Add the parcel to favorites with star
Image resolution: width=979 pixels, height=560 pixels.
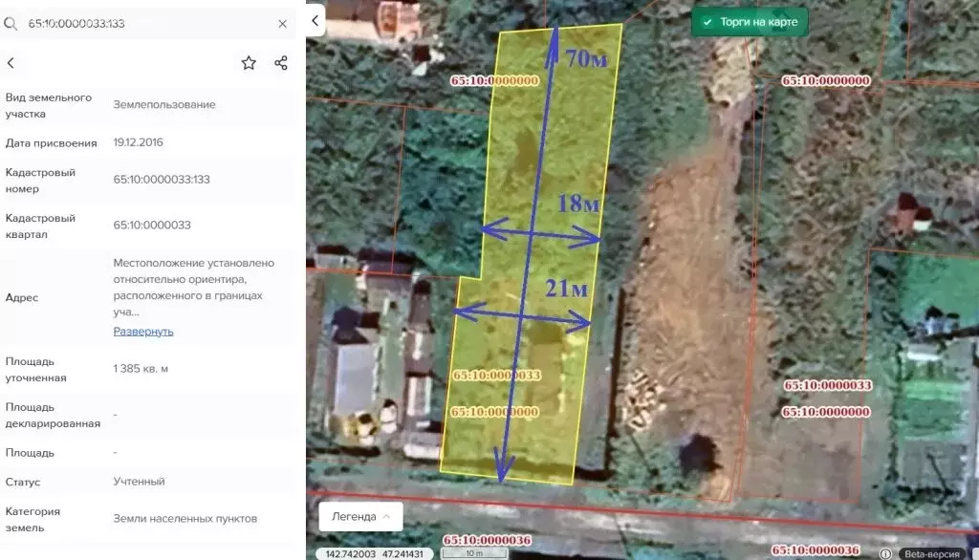pos(249,63)
